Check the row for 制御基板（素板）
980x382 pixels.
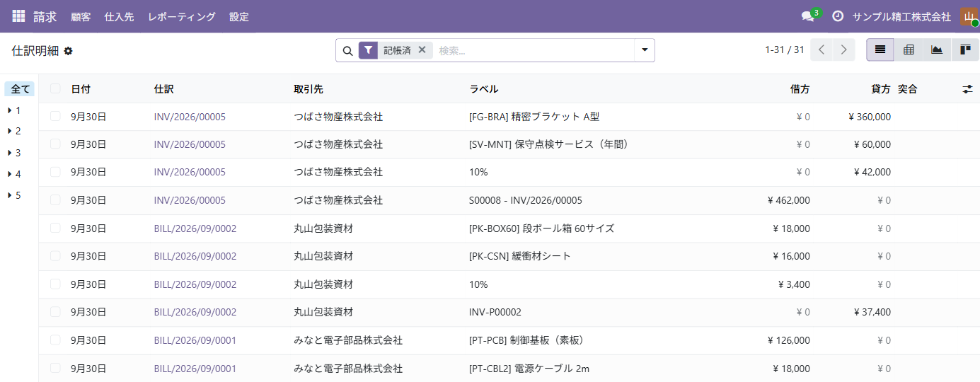pos(55,340)
